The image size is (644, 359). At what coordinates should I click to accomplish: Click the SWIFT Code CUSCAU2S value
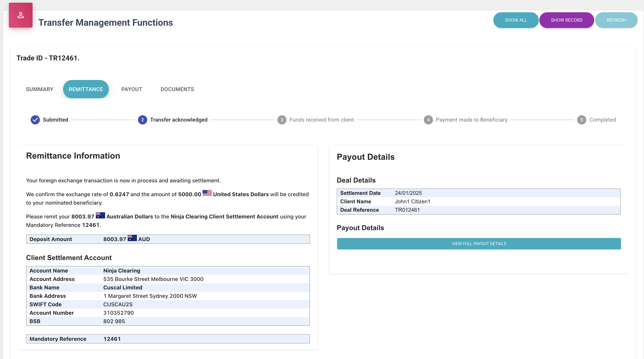click(x=118, y=305)
